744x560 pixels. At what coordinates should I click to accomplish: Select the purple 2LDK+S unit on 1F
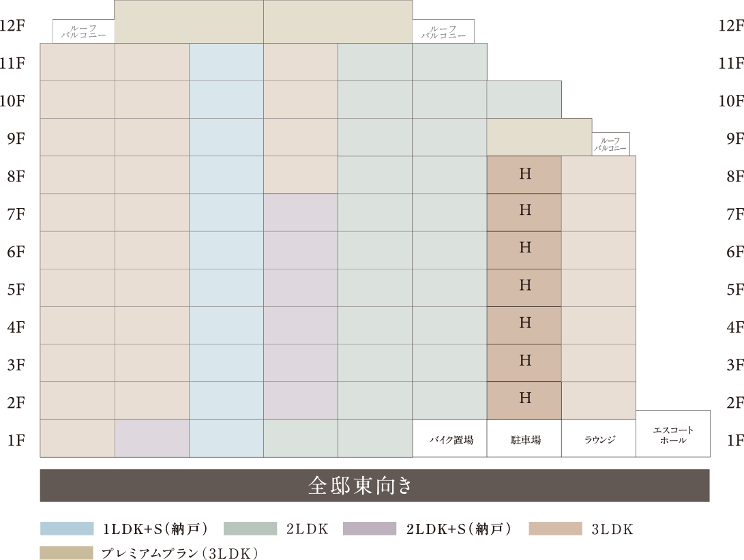[x=152, y=439]
